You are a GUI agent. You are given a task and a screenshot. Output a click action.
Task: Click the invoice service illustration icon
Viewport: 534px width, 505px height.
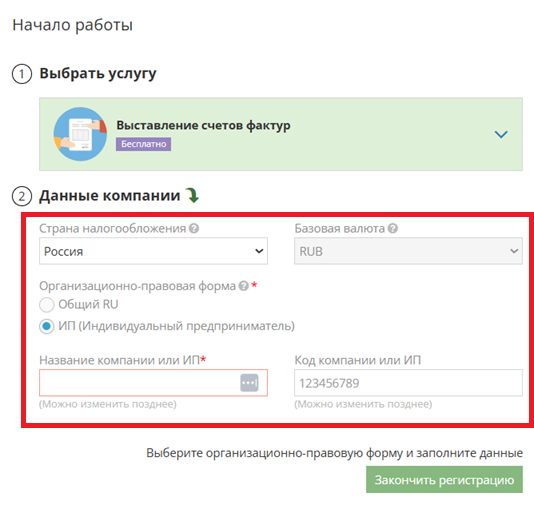80,134
